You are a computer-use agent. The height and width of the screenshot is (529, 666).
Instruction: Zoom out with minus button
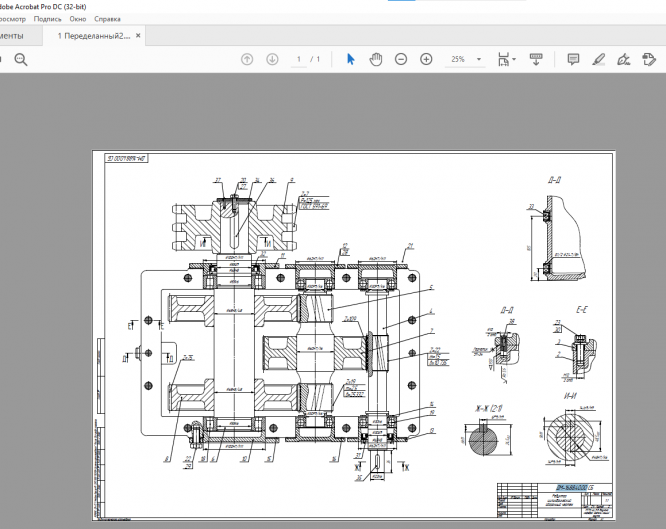click(401, 60)
